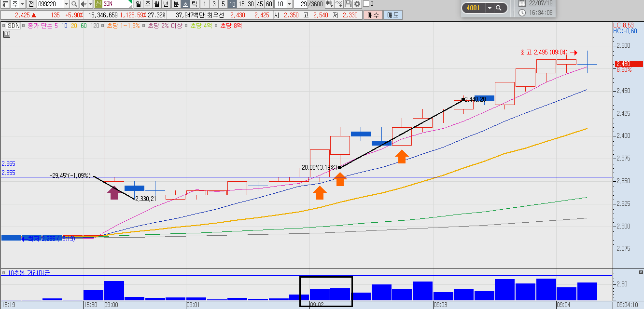Image resolution: width=644 pixels, height=309 pixels.
Task: Open the chart settings gear icon
Action: click(357, 4)
